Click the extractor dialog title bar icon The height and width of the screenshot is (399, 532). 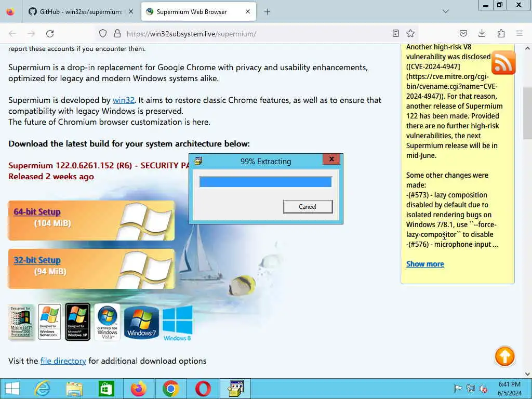point(198,161)
